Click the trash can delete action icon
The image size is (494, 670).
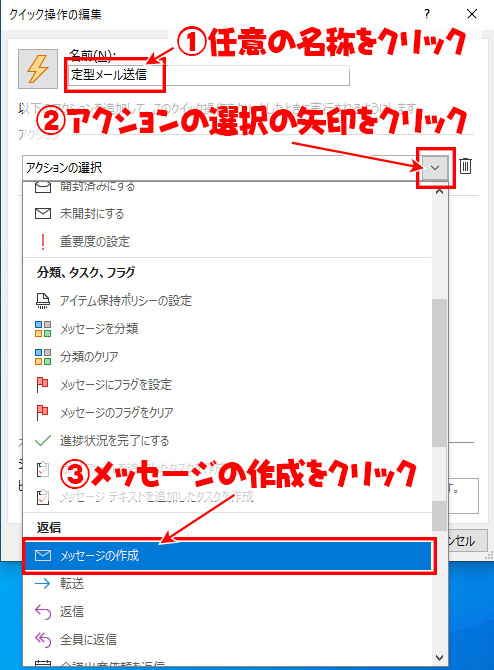pos(465,166)
